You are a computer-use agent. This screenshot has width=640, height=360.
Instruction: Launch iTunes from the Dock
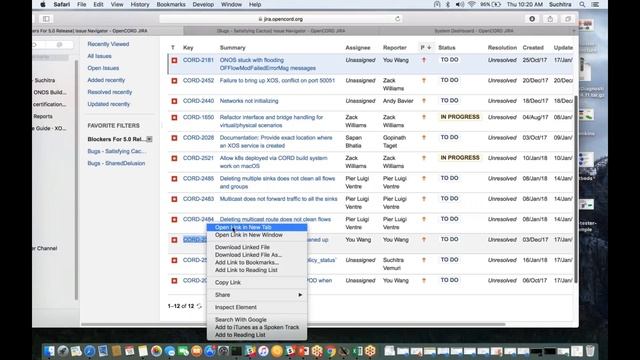(263, 351)
